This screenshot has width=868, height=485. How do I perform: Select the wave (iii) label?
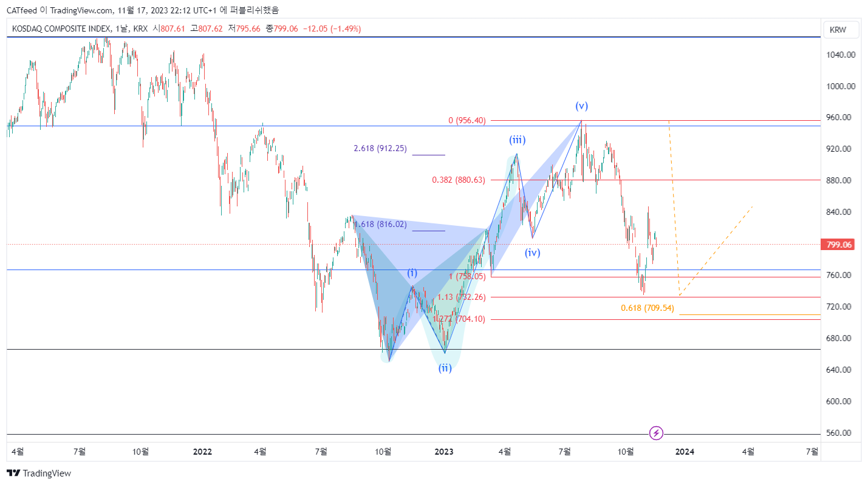pos(517,140)
